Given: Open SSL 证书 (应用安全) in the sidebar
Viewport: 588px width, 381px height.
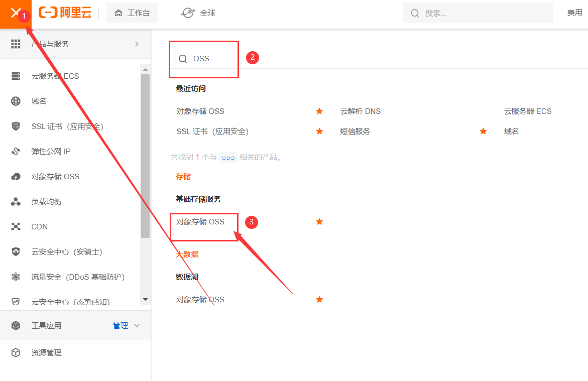Looking at the screenshot, I should [67, 126].
